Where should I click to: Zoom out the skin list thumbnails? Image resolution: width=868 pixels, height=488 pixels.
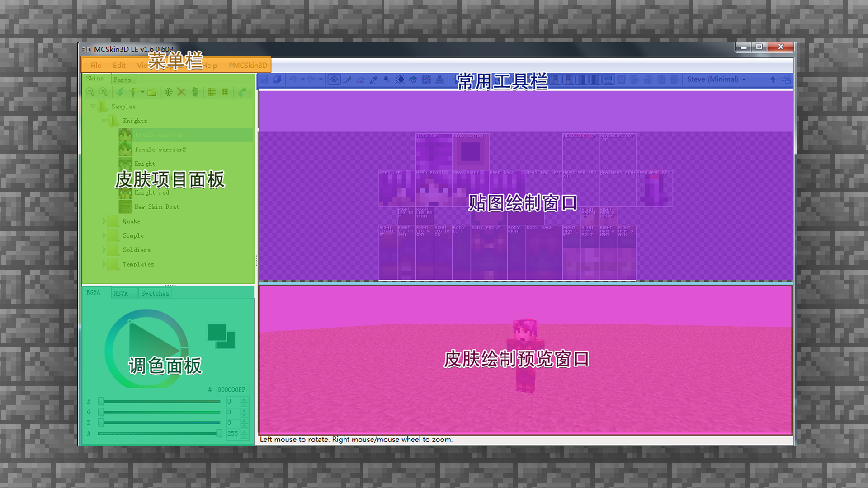pos(90,92)
